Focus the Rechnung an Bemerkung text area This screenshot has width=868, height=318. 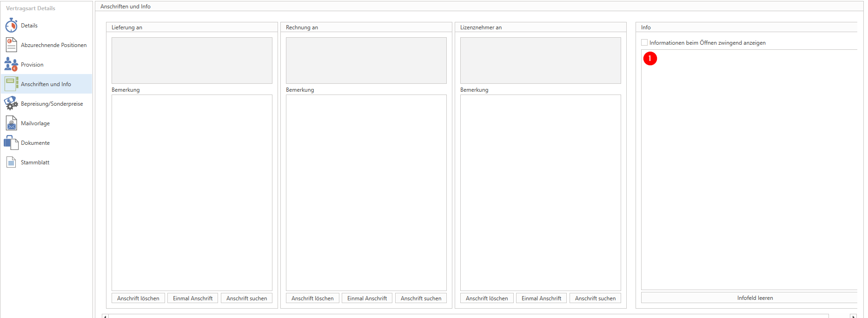point(366,192)
